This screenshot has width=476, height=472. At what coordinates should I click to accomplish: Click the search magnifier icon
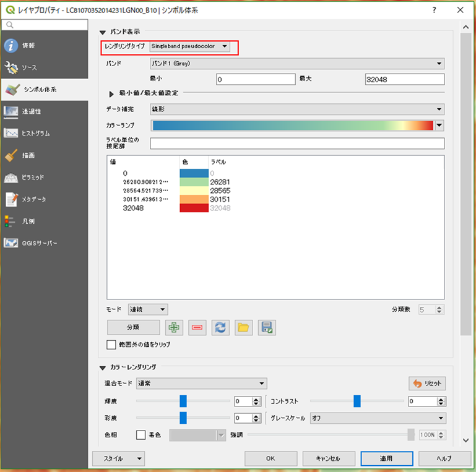click(x=10, y=25)
